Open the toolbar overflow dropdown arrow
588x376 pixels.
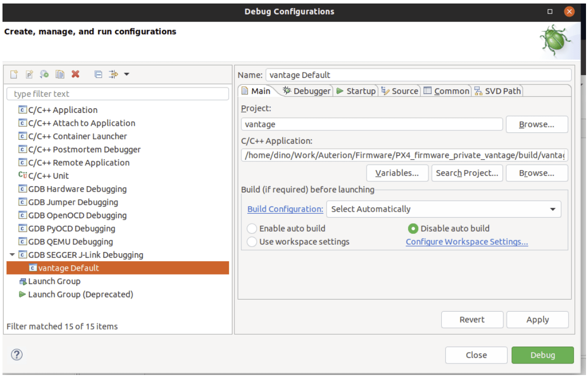[x=127, y=74]
